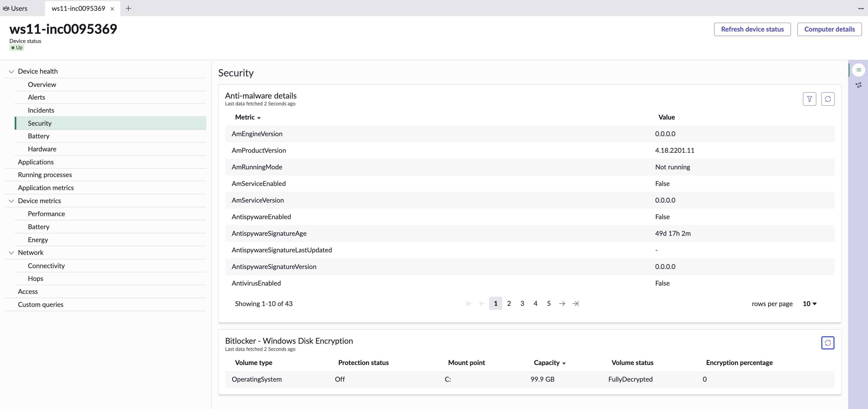Click the AntispywareEnabled row

(x=530, y=217)
